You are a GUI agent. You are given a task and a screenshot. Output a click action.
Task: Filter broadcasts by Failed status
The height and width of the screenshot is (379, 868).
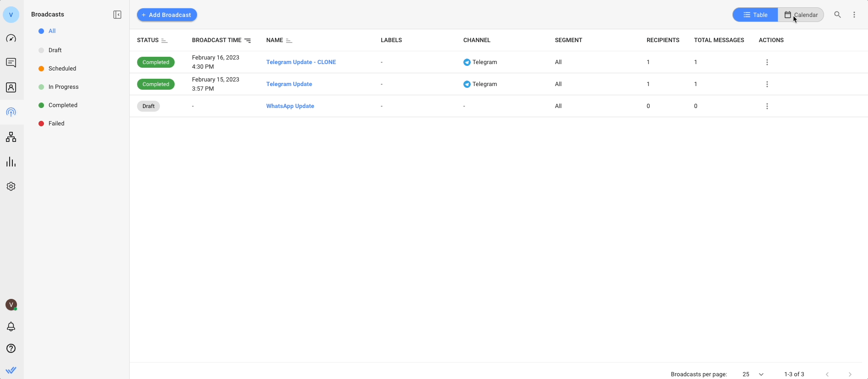(x=56, y=124)
